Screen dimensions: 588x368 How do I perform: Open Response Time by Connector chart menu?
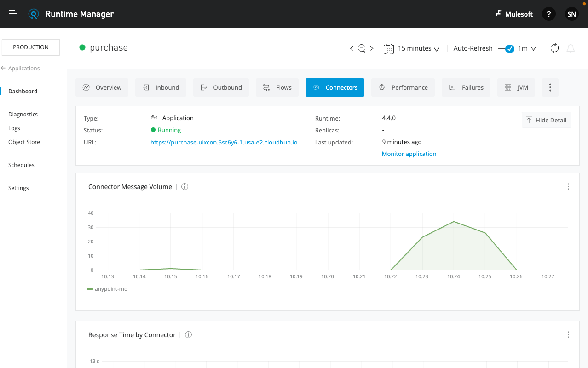point(568,334)
